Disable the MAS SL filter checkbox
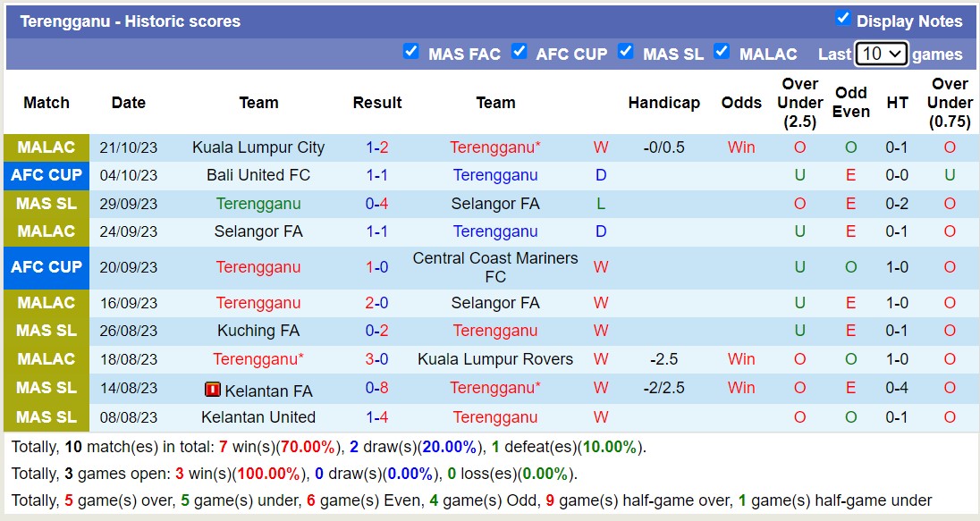980x521 pixels. [626, 52]
